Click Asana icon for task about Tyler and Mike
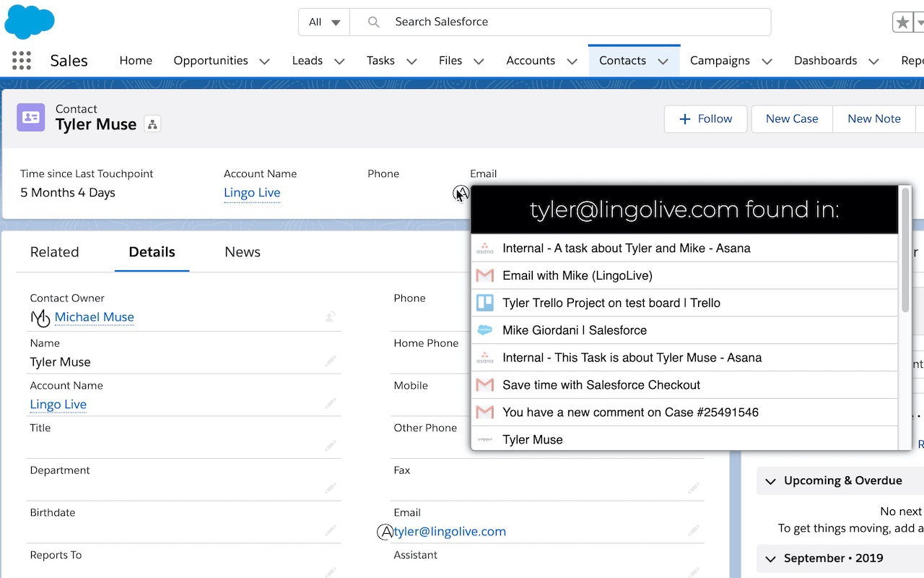Viewport: 924px width, 578px height. (485, 248)
